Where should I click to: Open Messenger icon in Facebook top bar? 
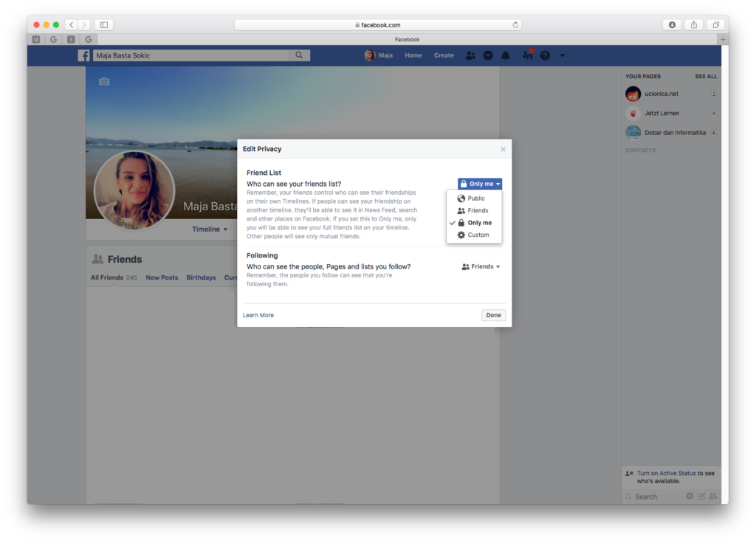(488, 55)
